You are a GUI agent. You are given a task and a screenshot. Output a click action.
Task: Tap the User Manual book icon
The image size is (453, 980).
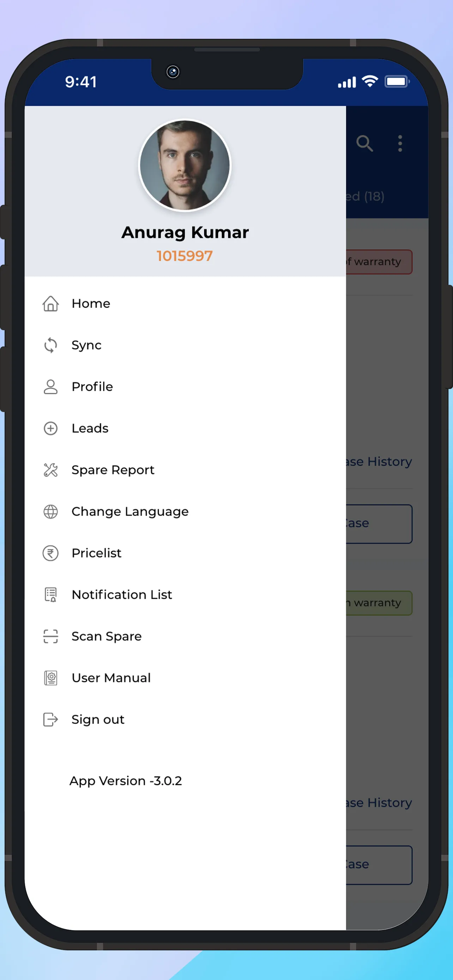50,678
